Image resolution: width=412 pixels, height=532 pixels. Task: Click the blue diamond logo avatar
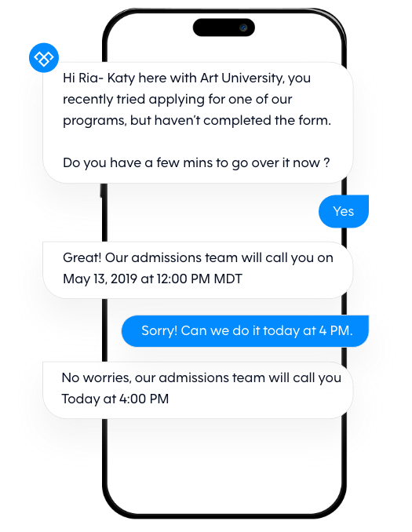(x=44, y=58)
